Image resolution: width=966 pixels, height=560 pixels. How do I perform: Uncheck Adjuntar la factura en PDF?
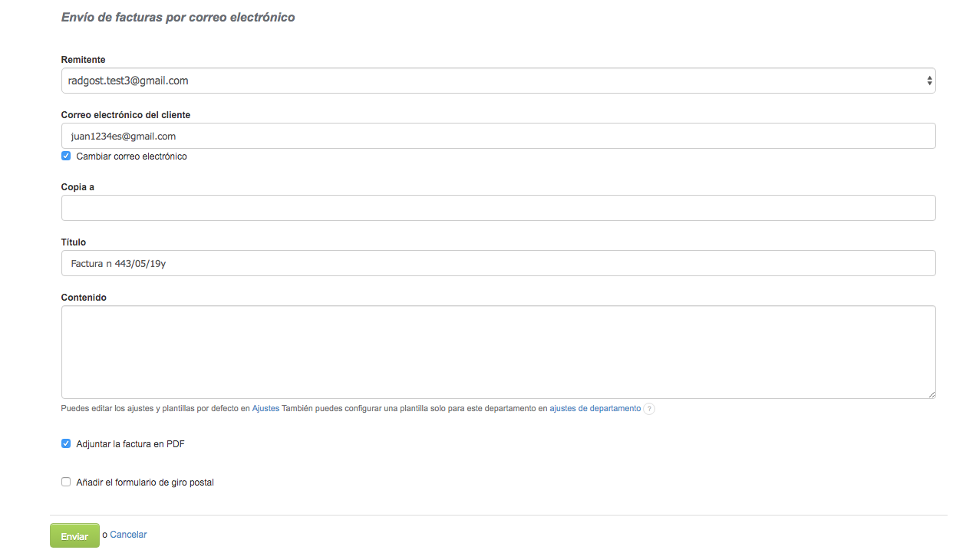coord(66,443)
